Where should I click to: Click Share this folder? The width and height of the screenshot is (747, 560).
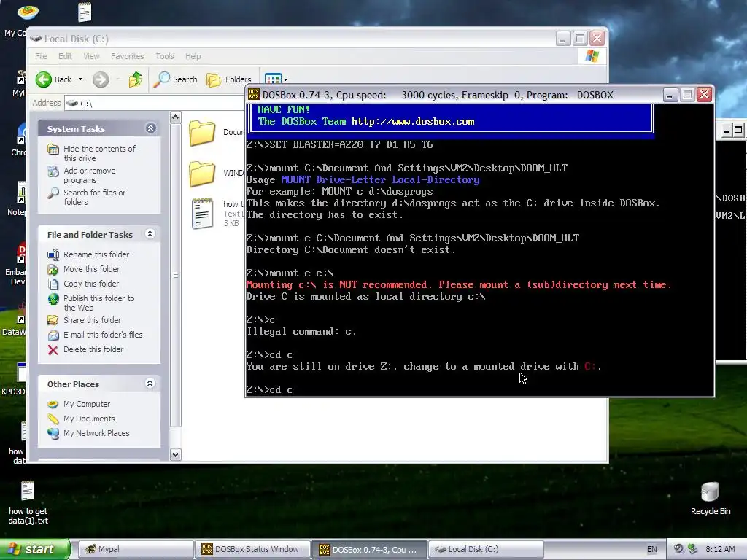pos(92,320)
